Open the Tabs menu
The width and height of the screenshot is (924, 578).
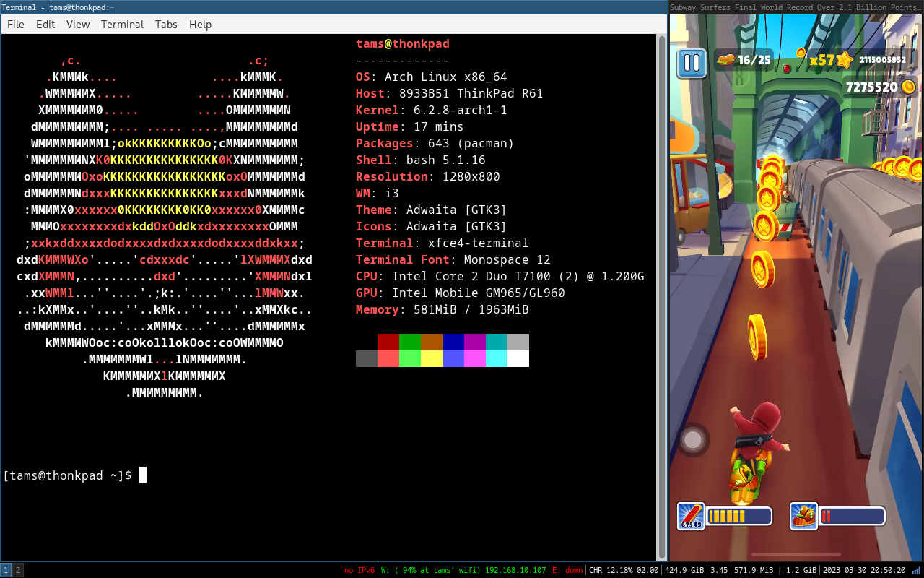[x=166, y=24]
